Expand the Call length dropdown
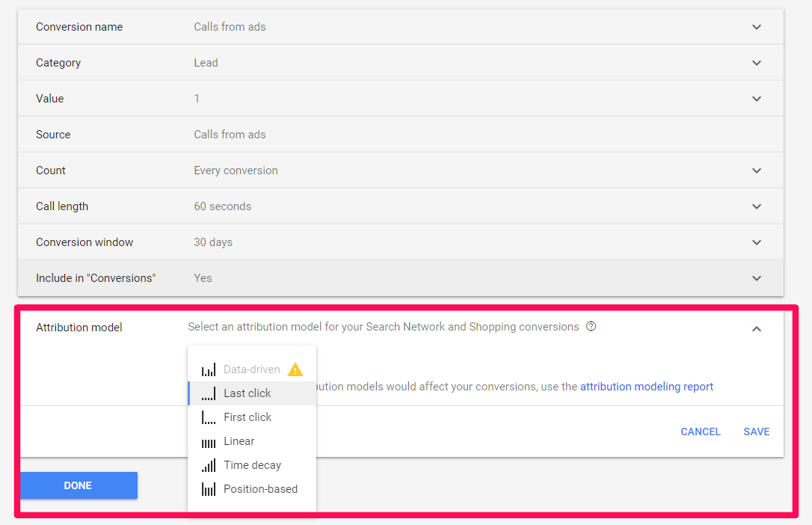Viewport: 812px width, 525px height. (756, 206)
